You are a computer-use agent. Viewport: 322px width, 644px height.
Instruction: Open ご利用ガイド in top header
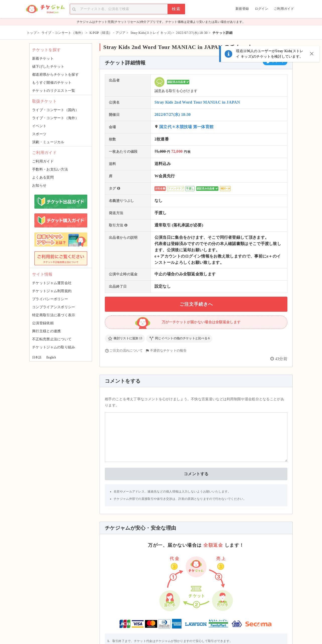pos(284,9)
